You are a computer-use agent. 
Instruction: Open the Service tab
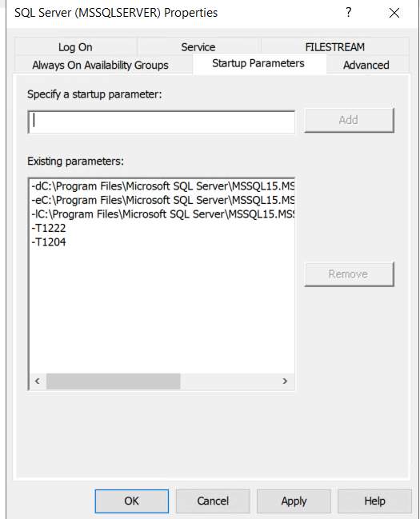tap(198, 47)
